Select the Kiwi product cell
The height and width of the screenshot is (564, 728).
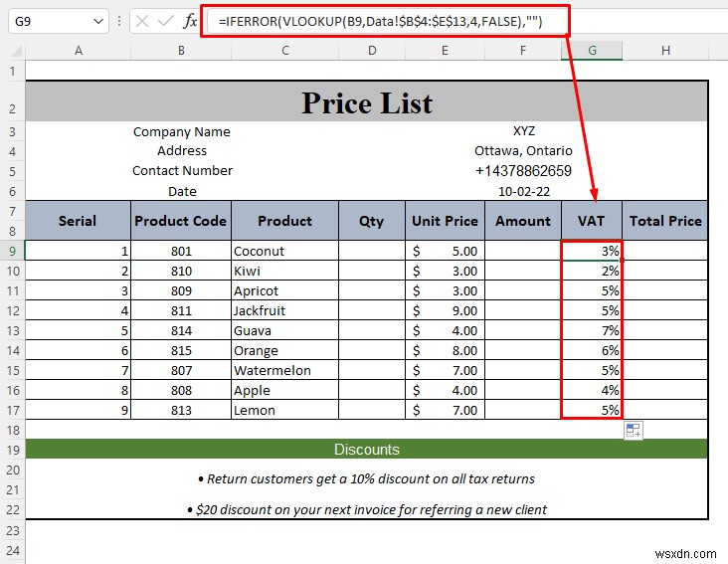285,272
